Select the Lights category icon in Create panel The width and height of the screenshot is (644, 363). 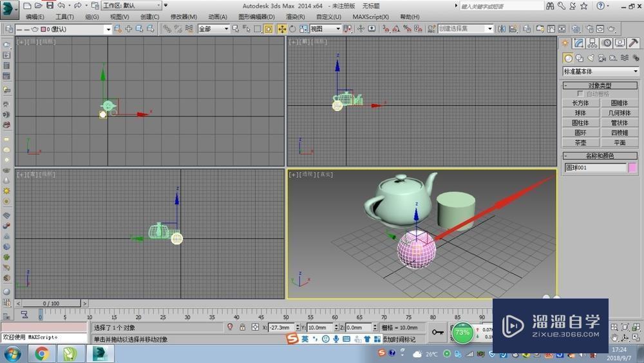point(591,58)
